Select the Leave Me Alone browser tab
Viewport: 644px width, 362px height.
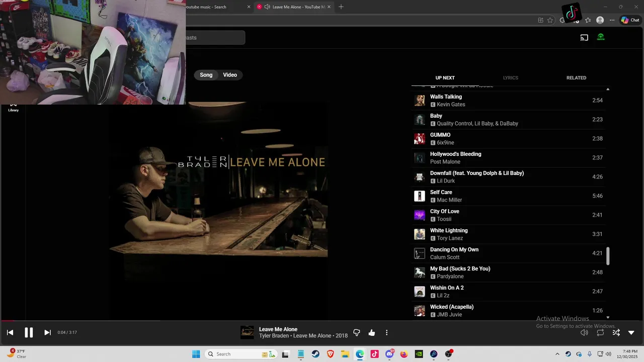[294, 7]
